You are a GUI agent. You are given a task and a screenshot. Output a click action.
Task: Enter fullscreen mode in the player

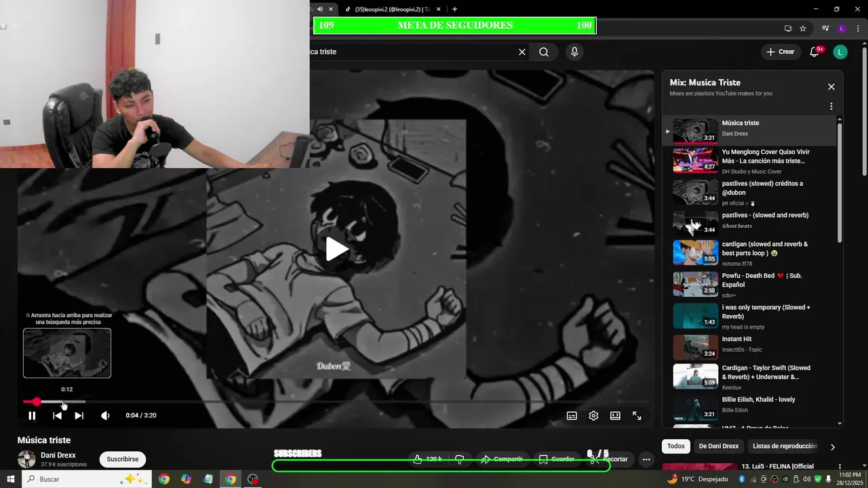point(637,415)
